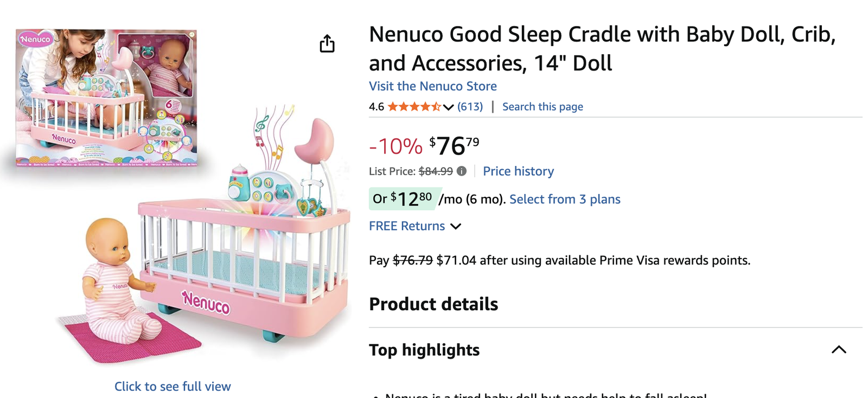Visit the Nenuco Store link

(x=432, y=86)
